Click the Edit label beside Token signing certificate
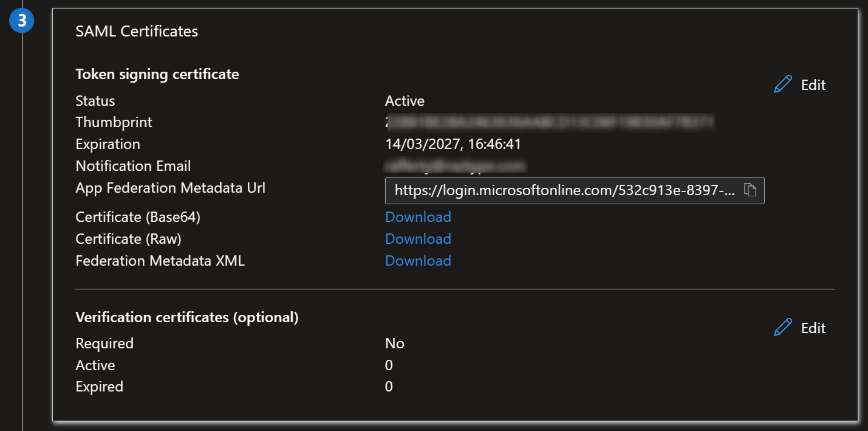The width and height of the screenshot is (868, 431). (x=813, y=85)
